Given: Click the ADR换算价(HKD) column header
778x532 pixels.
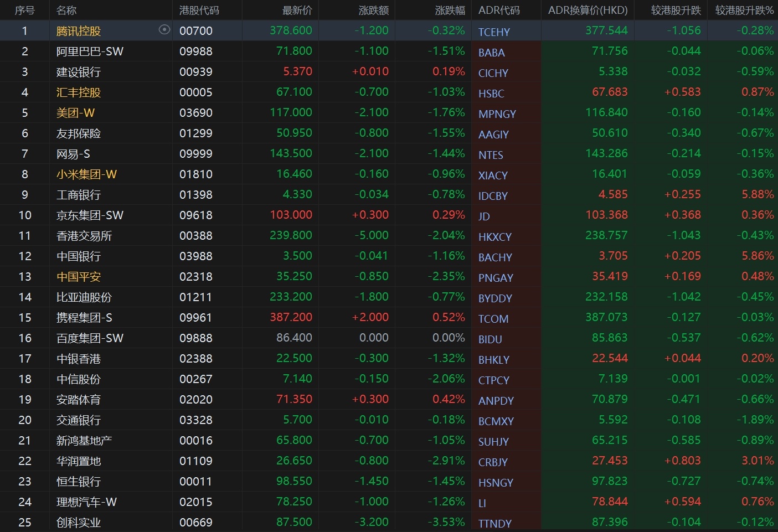Looking at the screenshot, I should click(588, 10).
